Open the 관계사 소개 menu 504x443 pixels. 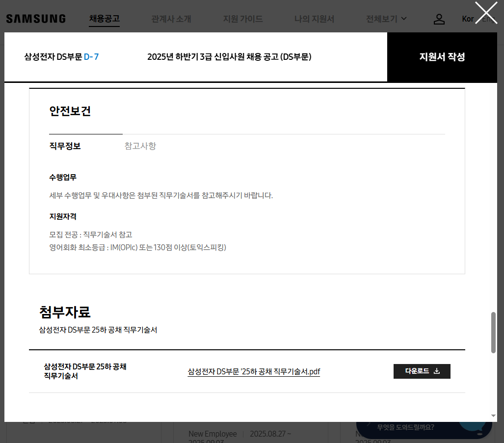click(x=171, y=19)
